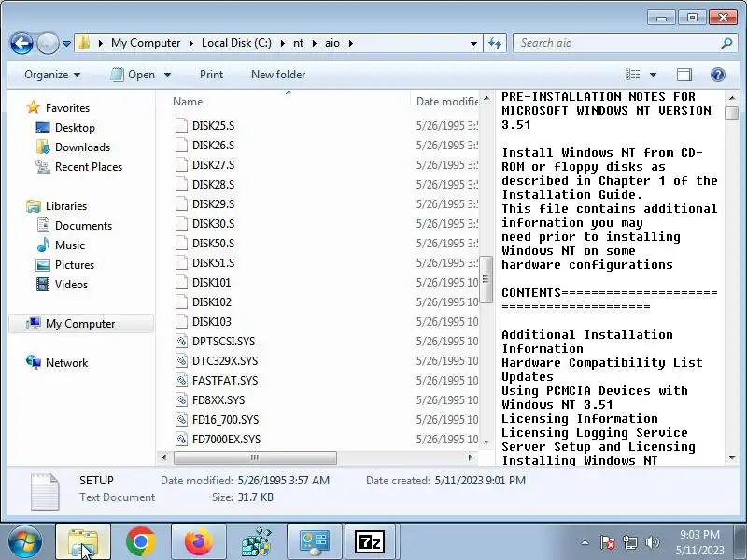Screen dimensions: 747x560
Task: Refresh the aio folder view
Action: (x=495, y=43)
